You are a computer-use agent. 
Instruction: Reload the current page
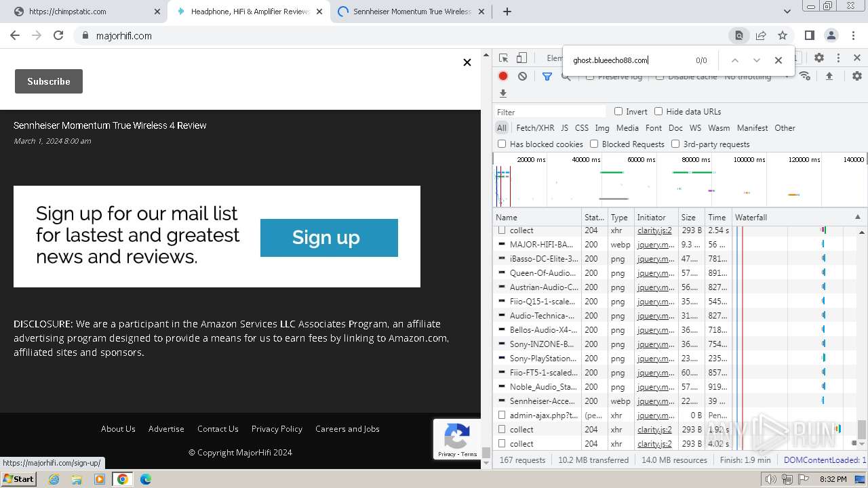click(58, 35)
